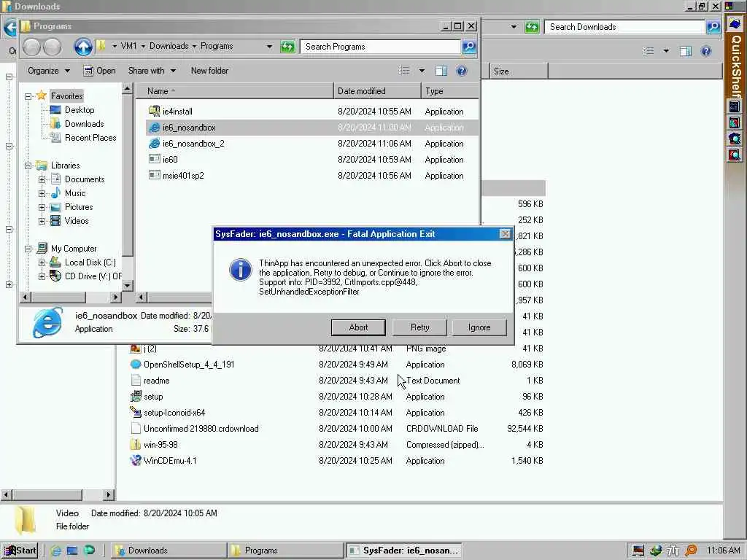Click the VM1 breadcrumb in address bar
Screen dimensions: 747x560
point(128,46)
